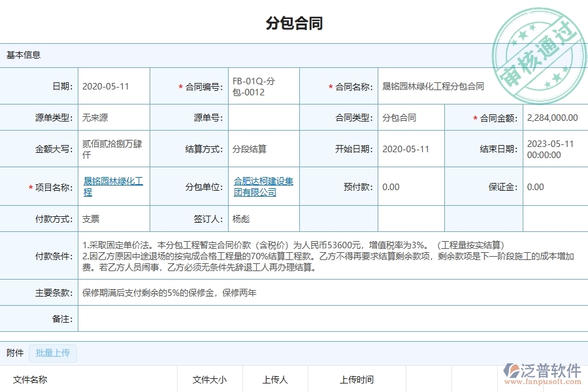
Task: Open the 合肥达柯建设集团有限公司 subcontractor link
Action: (263, 186)
